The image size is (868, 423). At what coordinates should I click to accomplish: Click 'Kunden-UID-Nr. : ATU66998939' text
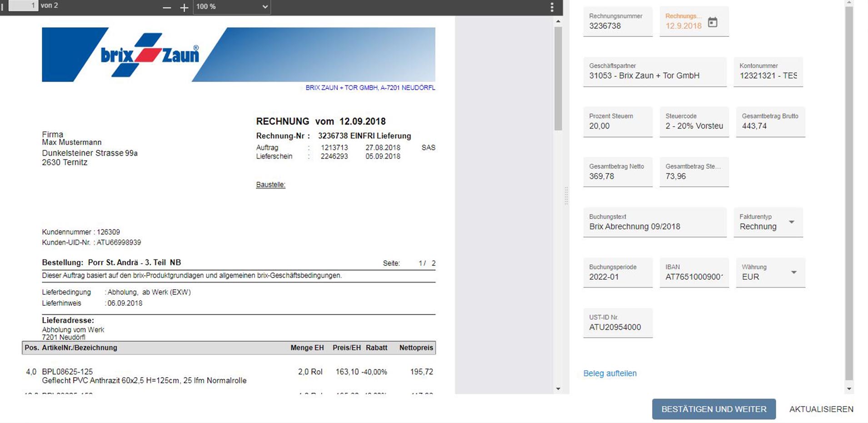coord(91,243)
